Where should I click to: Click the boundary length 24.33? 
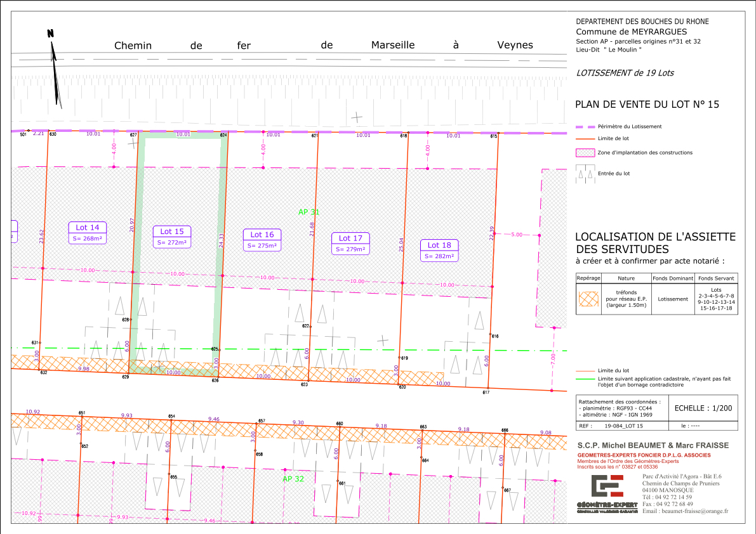pos(222,241)
